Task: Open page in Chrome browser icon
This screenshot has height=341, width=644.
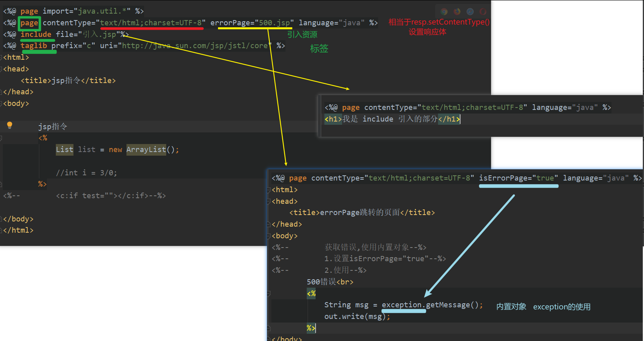Action: 444,12
